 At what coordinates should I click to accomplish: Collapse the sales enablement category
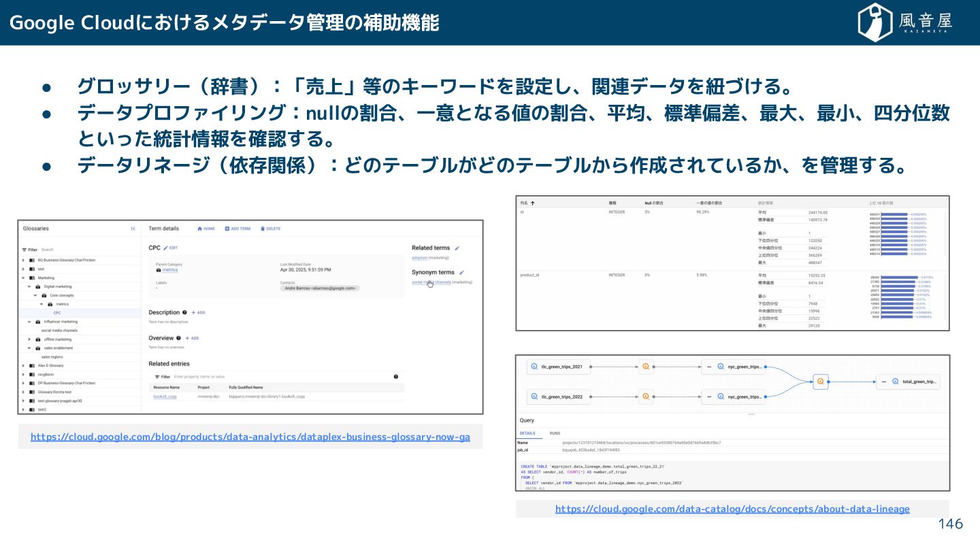coord(29,348)
